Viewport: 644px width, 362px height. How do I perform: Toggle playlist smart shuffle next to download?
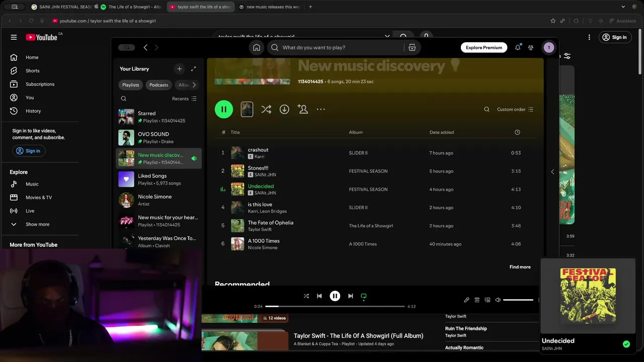(266, 109)
